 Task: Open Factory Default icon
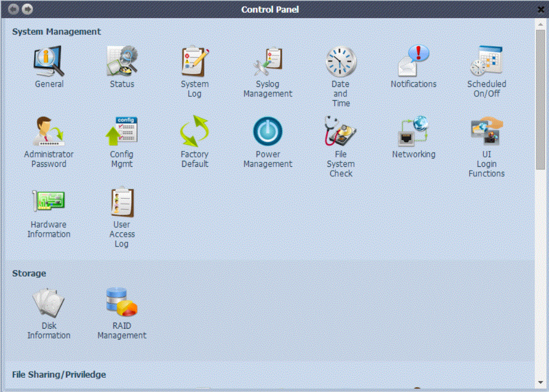pyautogui.click(x=195, y=131)
